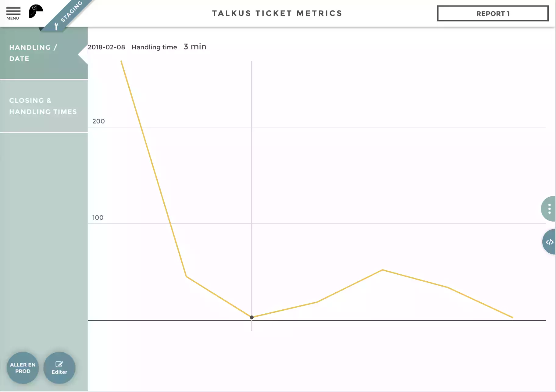Click the Handling time legend label
The image size is (556, 392).
154,47
